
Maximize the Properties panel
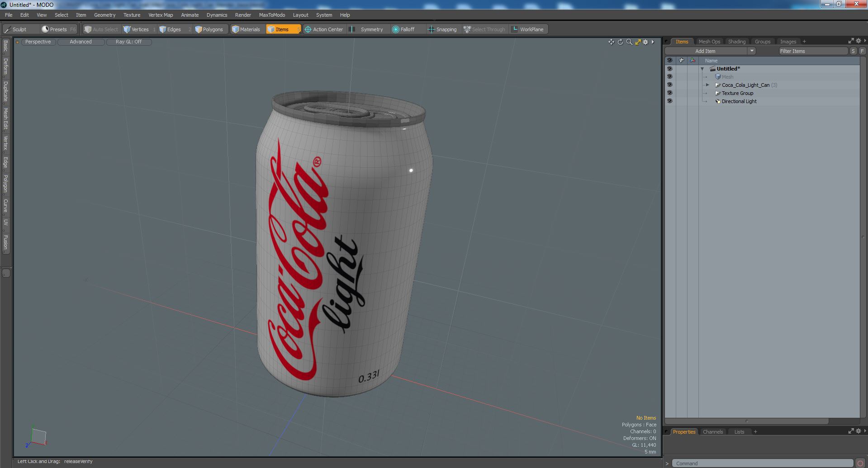click(x=851, y=431)
